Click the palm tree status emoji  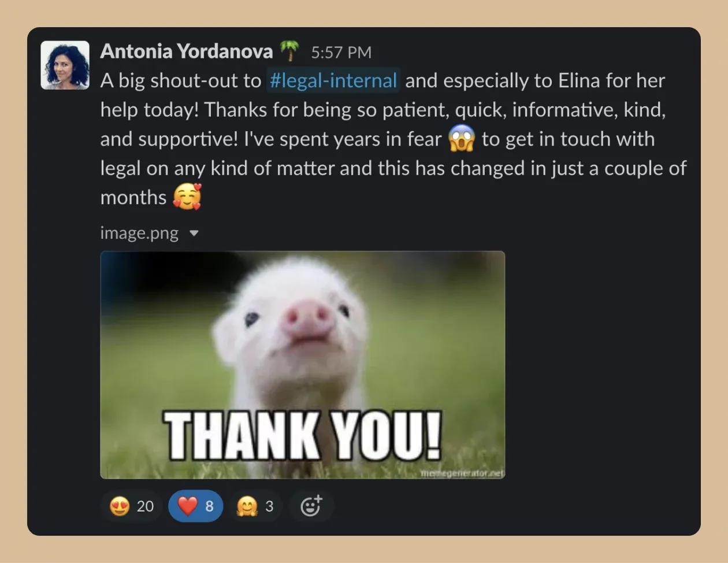(289, 51)
